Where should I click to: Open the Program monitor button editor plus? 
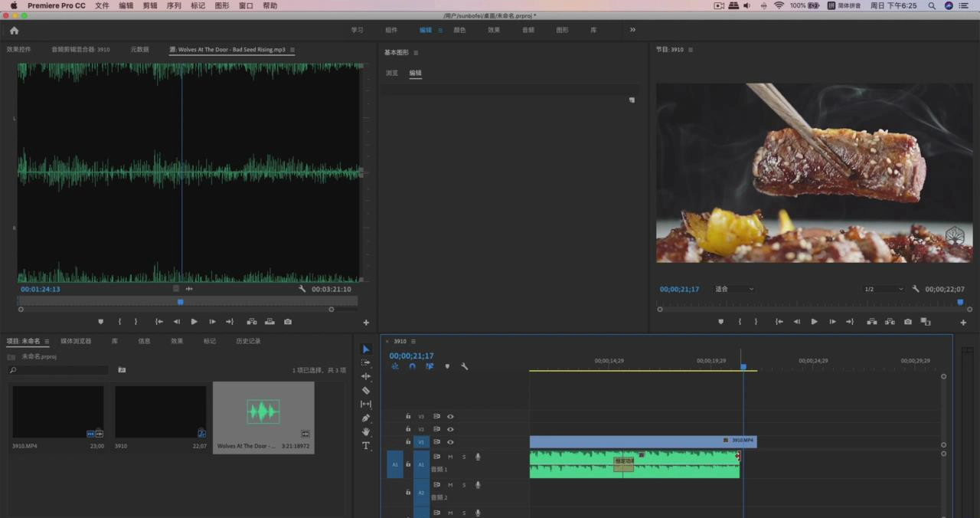coord(963,323)
